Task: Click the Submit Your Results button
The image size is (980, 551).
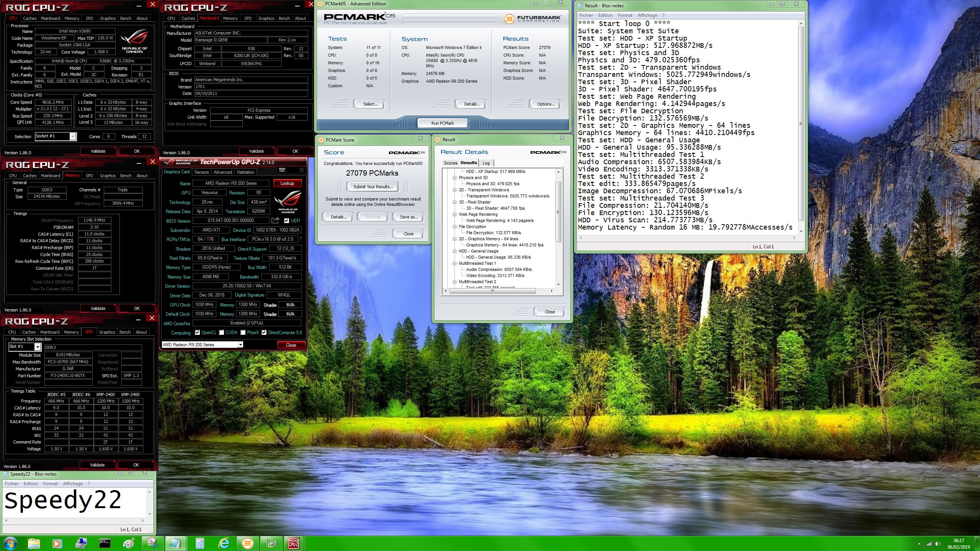Action: pyautogui.click(x=373, y=187)
